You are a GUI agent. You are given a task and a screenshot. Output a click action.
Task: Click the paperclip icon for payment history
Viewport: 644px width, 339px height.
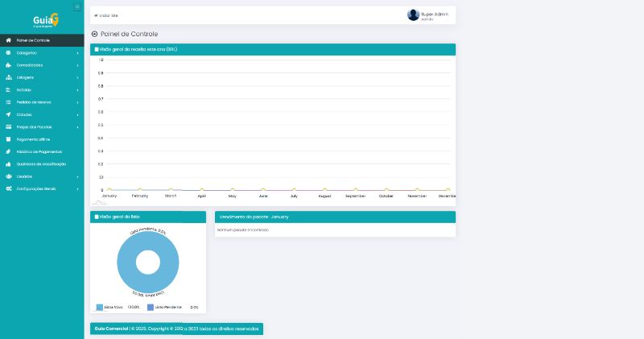pyautogui.click(x=8, y=151)
